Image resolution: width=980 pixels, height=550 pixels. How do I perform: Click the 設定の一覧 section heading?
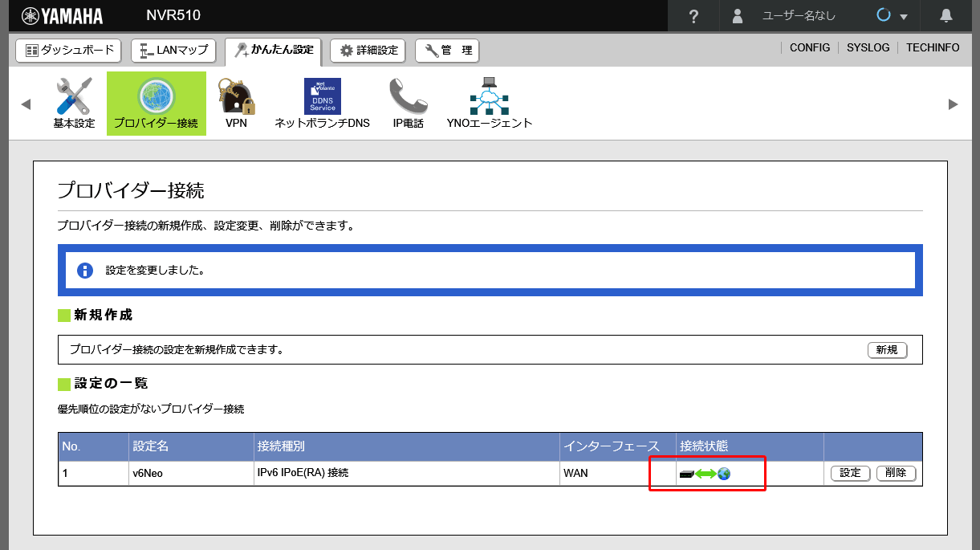(111, 384)
